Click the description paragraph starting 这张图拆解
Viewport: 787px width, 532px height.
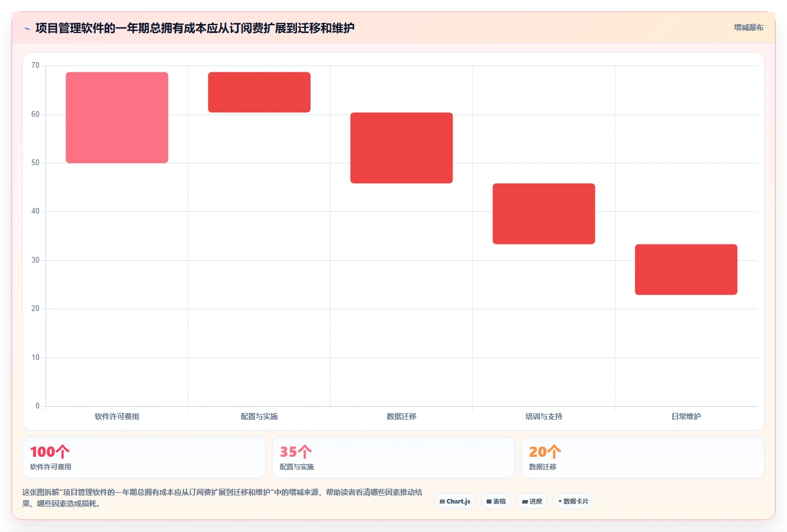[222, 498]
